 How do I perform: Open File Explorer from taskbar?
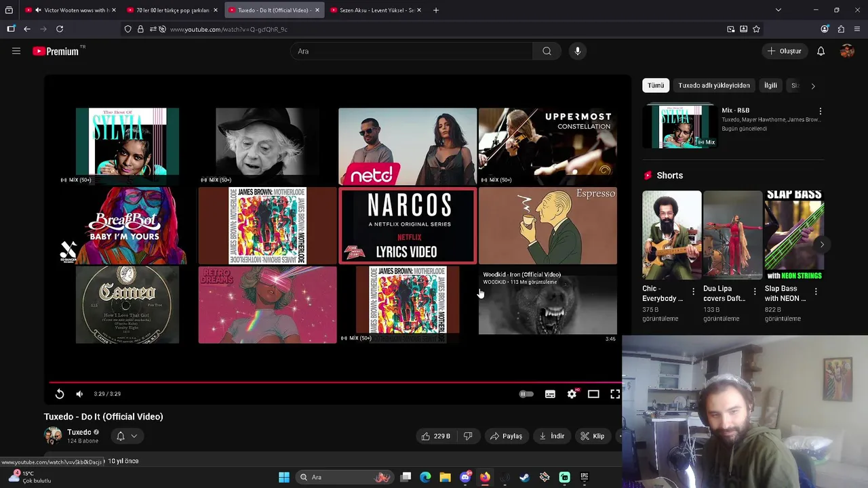pyautogui.click(x=445, y=477)
